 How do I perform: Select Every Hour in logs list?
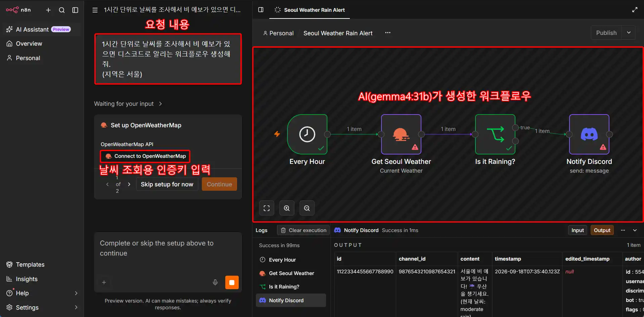pos(291,260)
